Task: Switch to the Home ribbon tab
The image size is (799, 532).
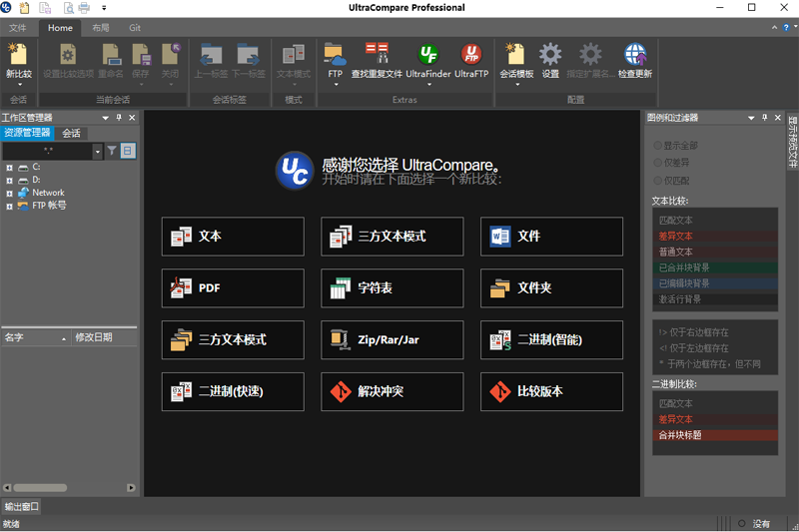Action: [x=60, y=28]
